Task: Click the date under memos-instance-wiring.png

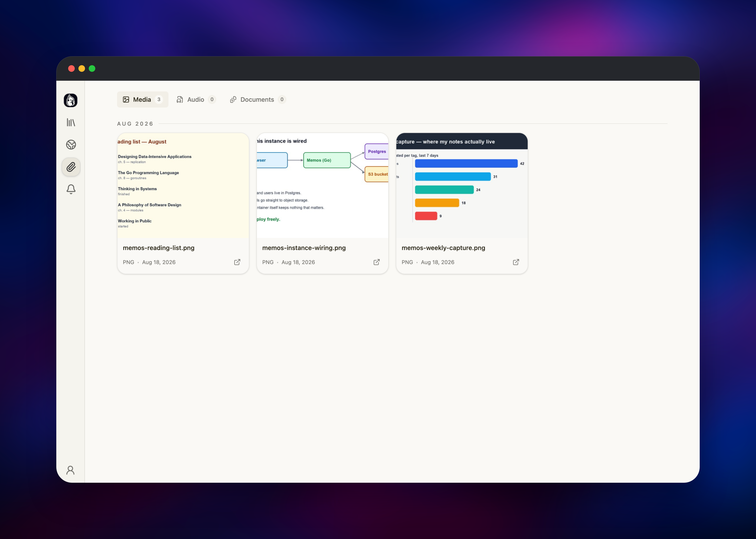Action: 298,262
